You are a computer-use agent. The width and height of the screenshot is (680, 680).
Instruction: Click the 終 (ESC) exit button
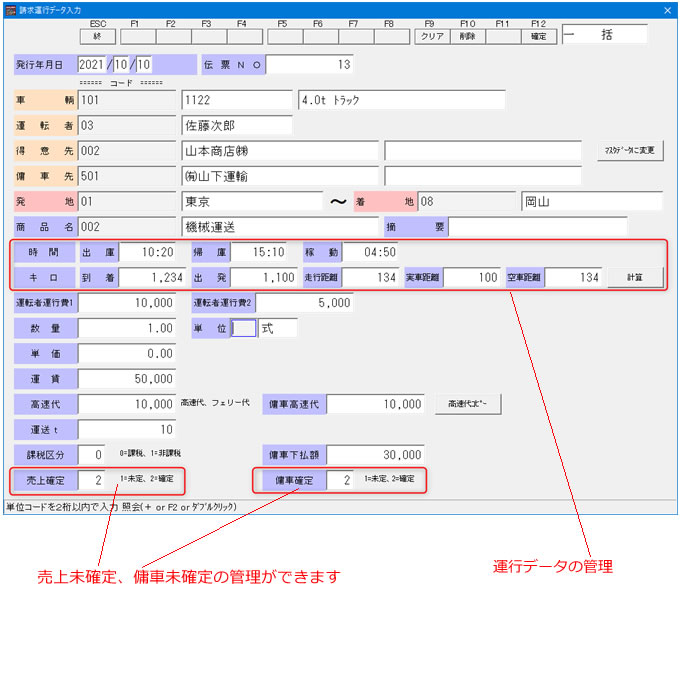point(97,35)
